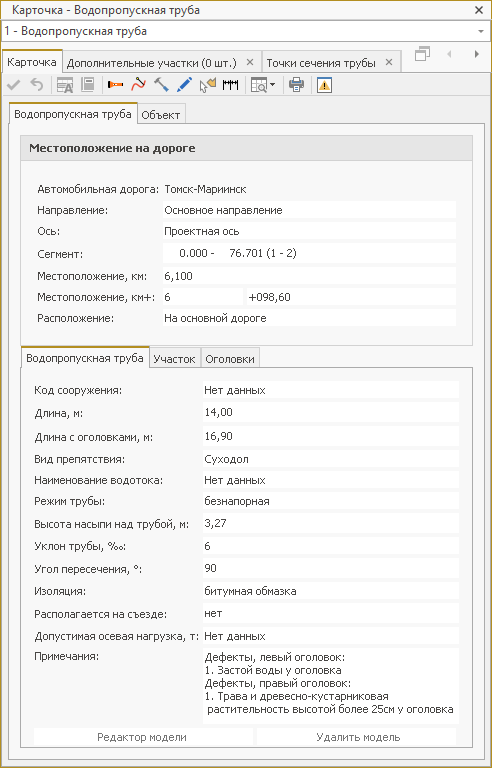
Task: Click Располагается на съезде field 'нет'
Action: point(331,613)
